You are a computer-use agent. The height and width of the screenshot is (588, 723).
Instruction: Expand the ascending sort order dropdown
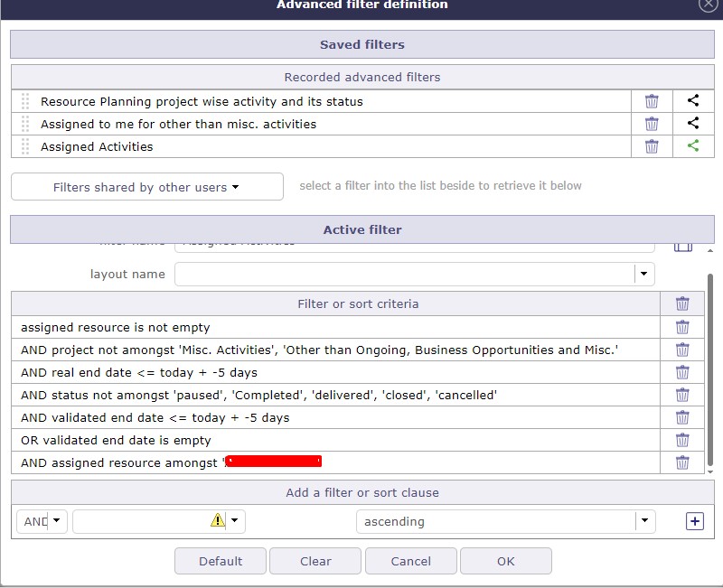click(643, 521)
